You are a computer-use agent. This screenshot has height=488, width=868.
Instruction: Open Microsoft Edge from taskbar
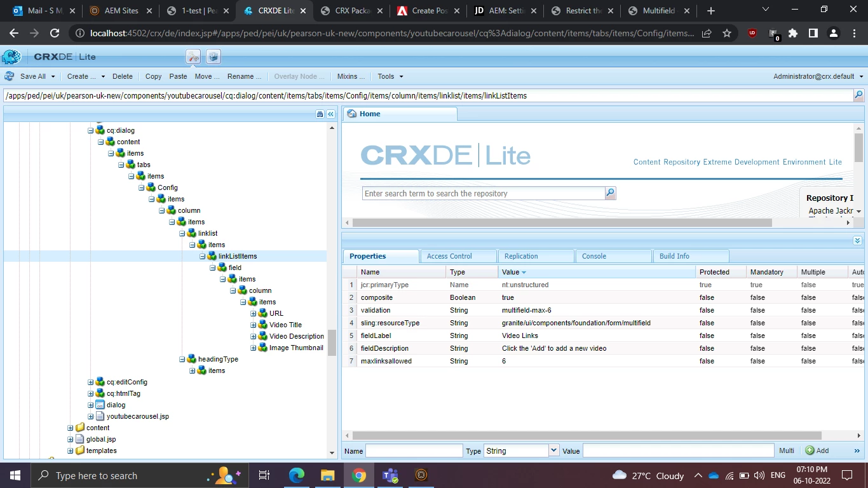tap(297, 475)
